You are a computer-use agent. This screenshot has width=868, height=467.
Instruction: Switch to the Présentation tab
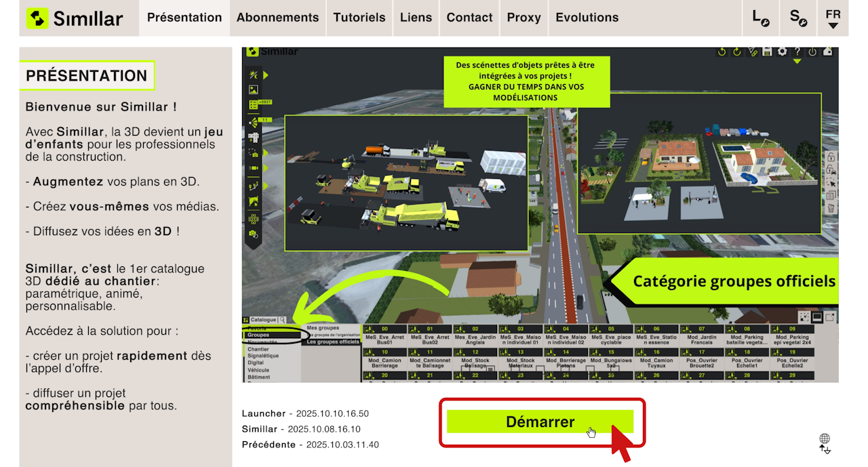point(184,18)
